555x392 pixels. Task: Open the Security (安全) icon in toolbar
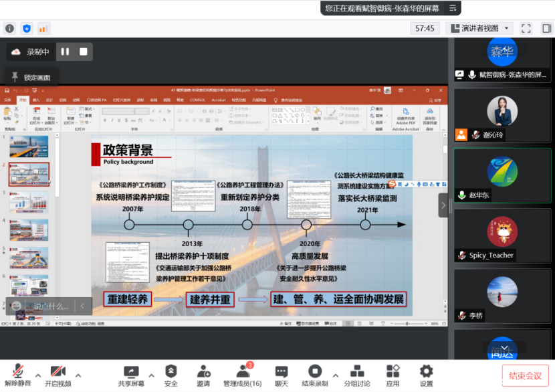[171, 375]
